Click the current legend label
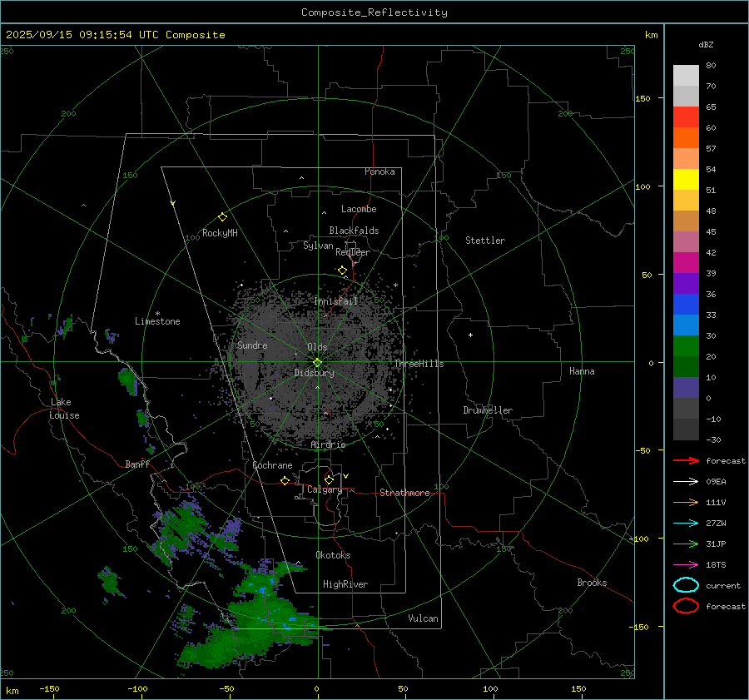Viewport: 749px width, 700px height. pos(723,585)
